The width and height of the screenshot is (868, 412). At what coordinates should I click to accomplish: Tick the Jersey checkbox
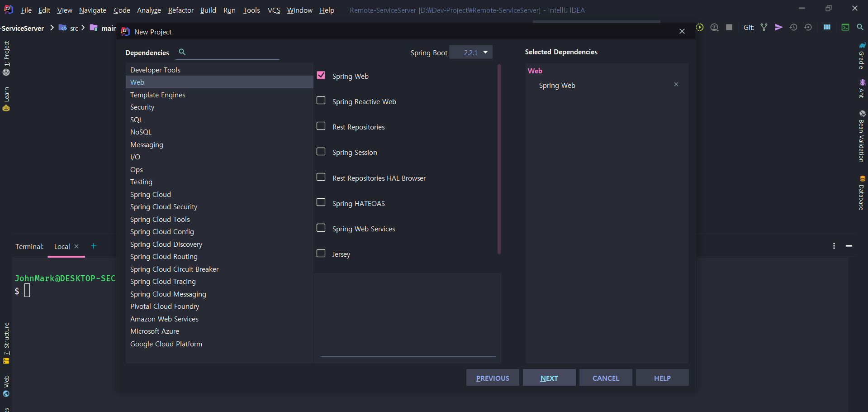click(321, 253)
